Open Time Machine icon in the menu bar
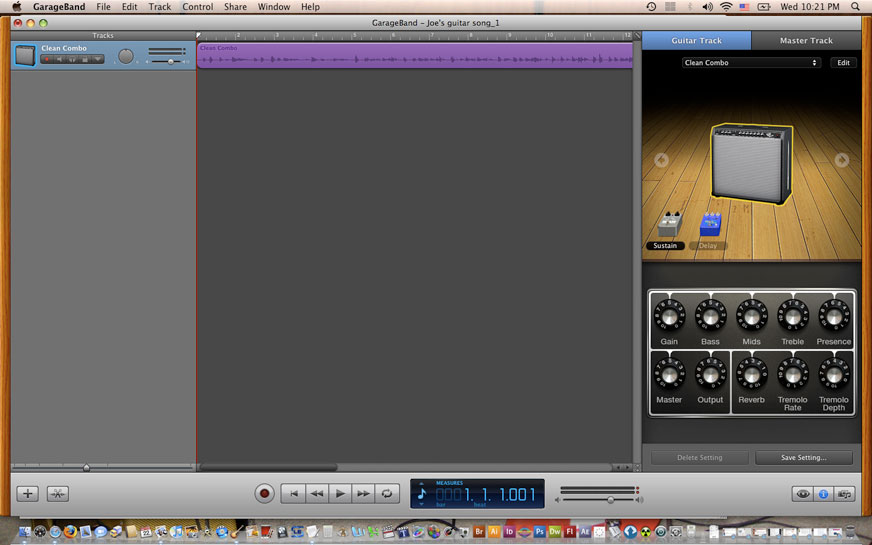The height and width of the screenshot is (545, 872). coord(651,7)
